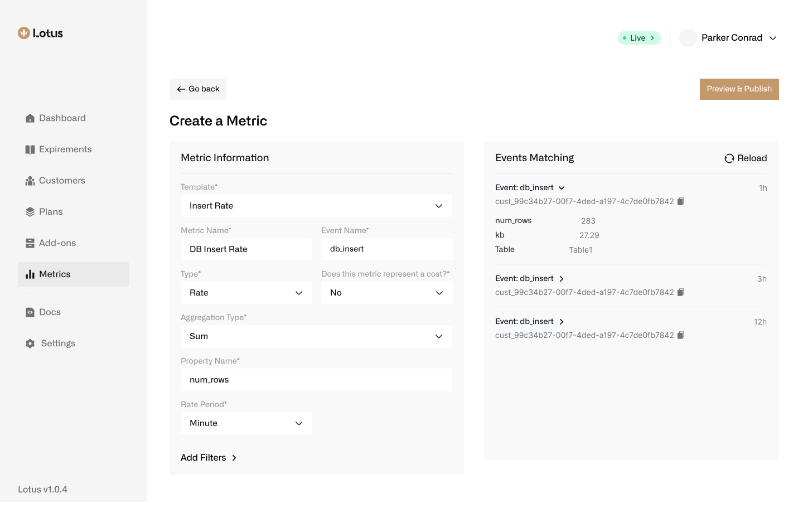The image size is (803, 532).
Task: Click the Reload events icon
Action: 729,158
